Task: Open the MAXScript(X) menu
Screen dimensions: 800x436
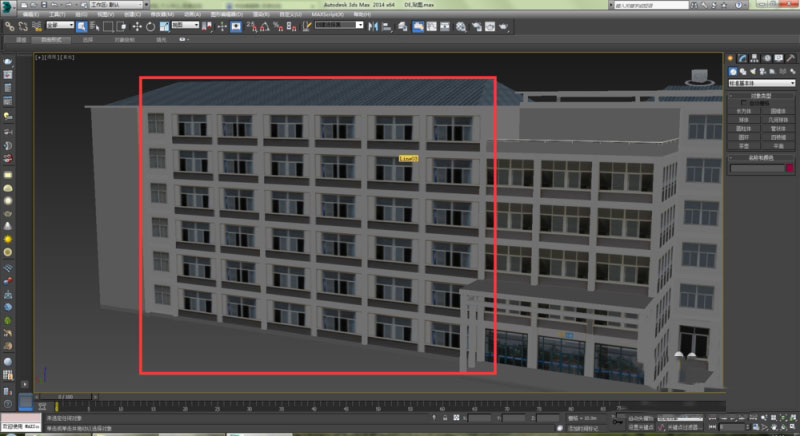Action: point(328,14)
